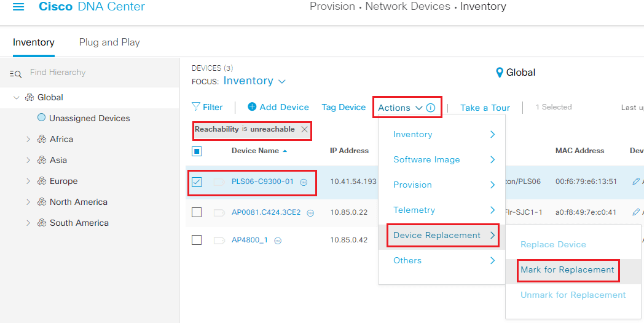Choose Unmark for Replacement
Viewport: 644px width, 323px height.
click(x=573, y=295)
